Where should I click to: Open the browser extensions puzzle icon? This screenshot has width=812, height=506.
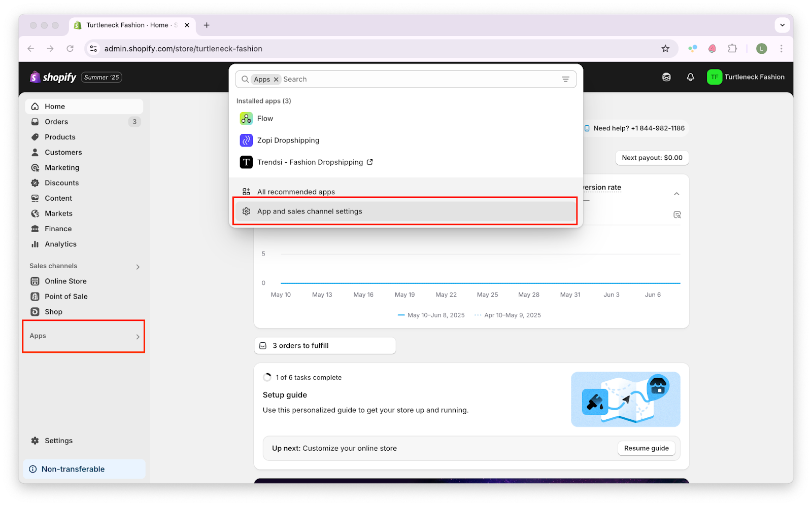pyautogui.click(x=732, y=49)
